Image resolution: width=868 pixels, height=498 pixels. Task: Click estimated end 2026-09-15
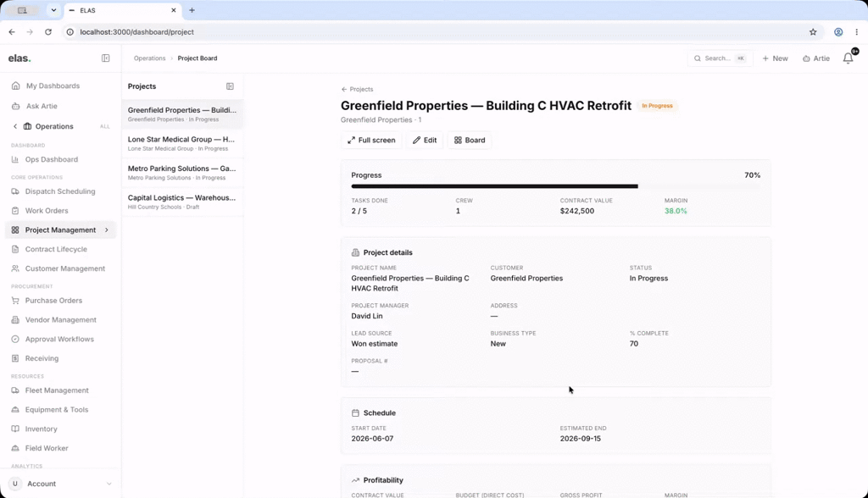click(580, 438)
